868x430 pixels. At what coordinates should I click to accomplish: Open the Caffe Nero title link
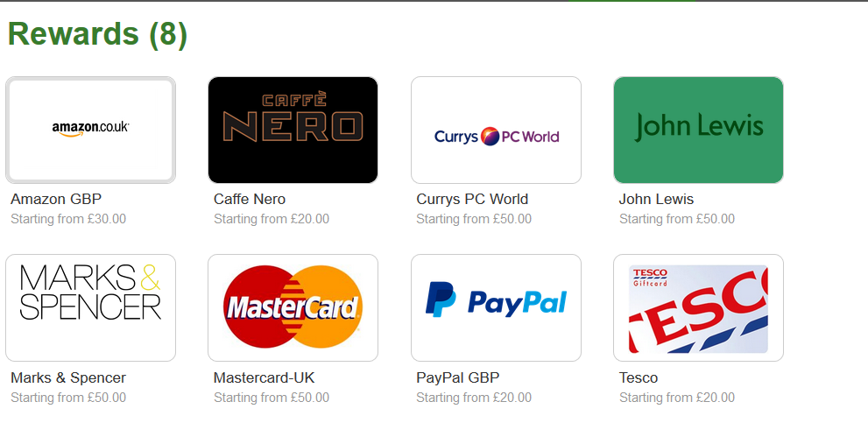click(x=250, y=199)
